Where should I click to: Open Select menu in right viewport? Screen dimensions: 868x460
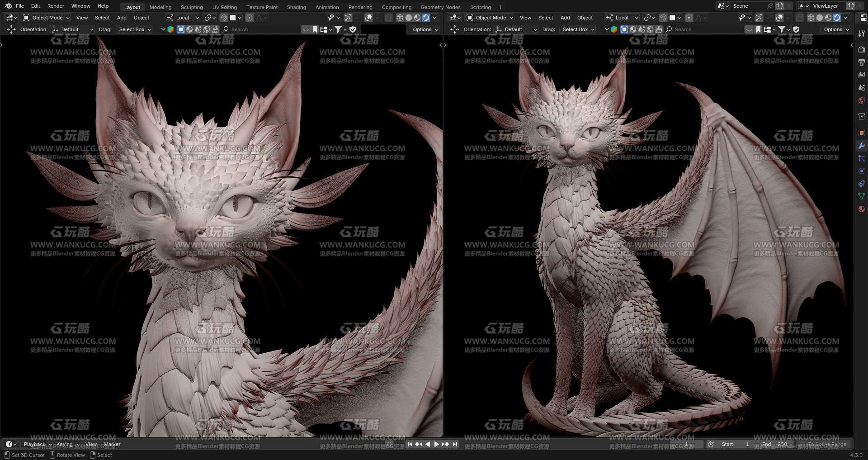tap(546, 18)
